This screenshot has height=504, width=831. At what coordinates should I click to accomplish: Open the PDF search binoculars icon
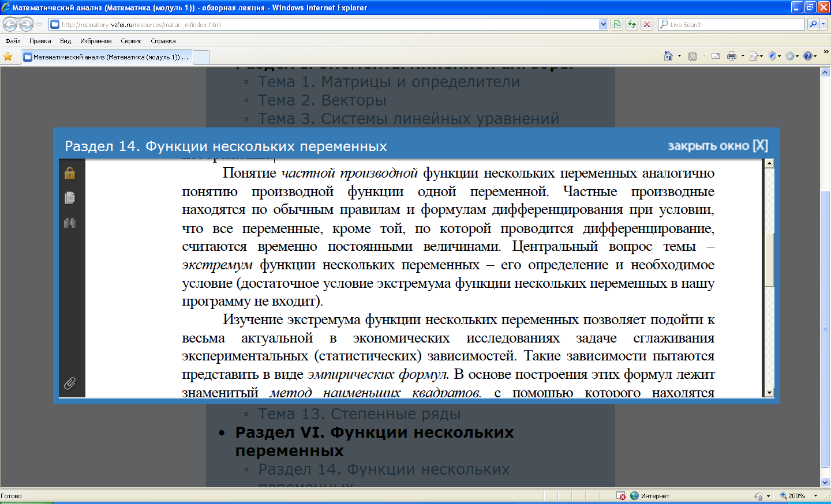click(x=70, y=223)
